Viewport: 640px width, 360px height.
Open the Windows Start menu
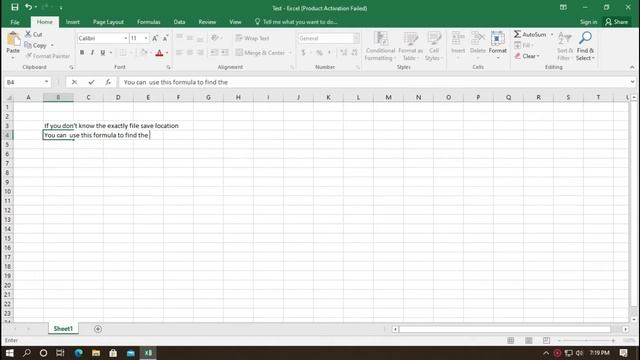(x=9, y=353)
